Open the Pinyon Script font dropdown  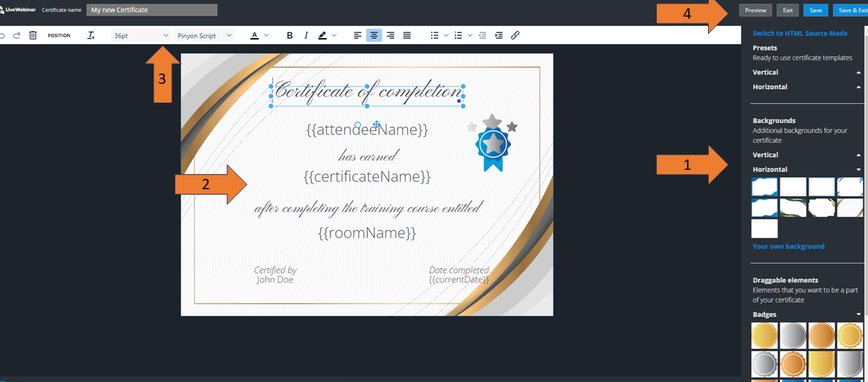[204, 35]
